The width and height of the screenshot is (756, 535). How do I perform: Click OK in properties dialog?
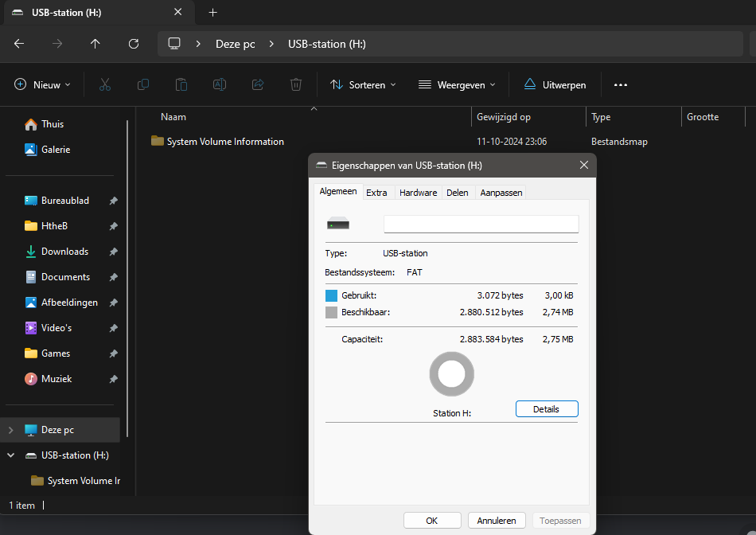tap(432, 521)
